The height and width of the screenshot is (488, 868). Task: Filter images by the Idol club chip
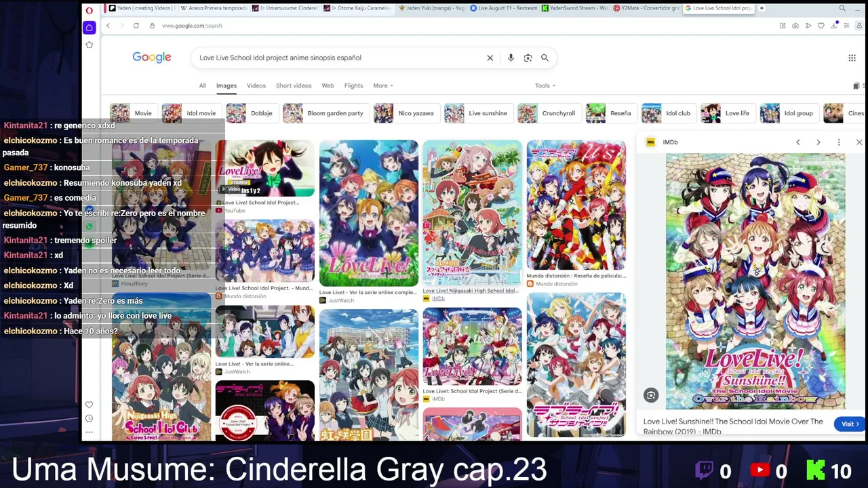tap(669, 113)
